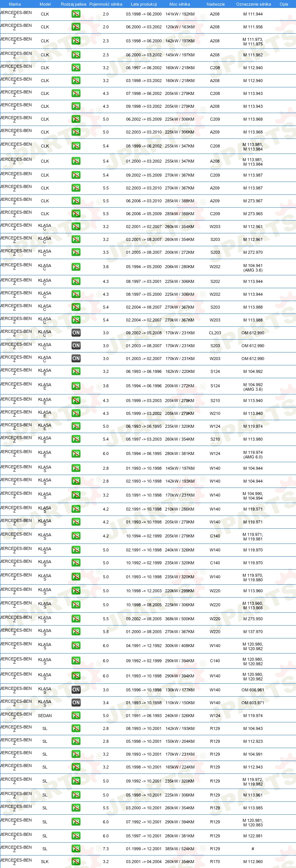Select petrol icon in 162kW / 220KM row

(x=76, y=371)
